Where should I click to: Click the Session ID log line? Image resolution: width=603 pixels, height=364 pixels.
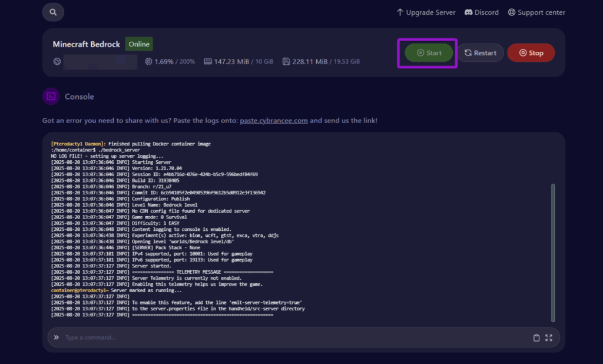[x=154, y=174]
